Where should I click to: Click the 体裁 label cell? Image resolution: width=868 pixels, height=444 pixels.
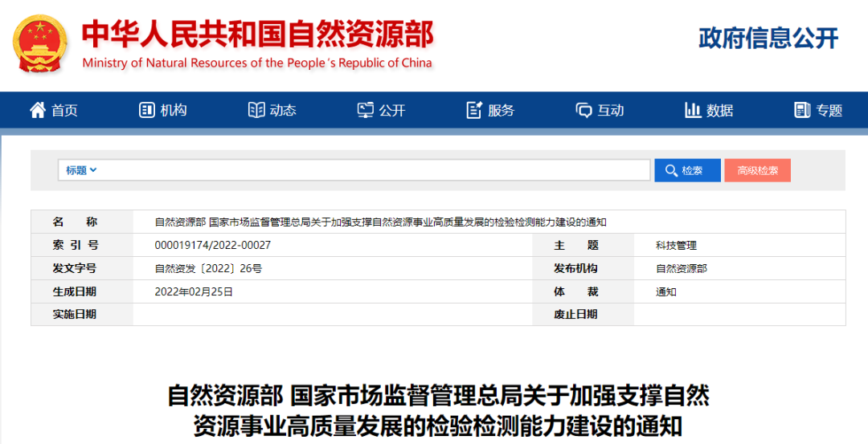pos(583,291)
